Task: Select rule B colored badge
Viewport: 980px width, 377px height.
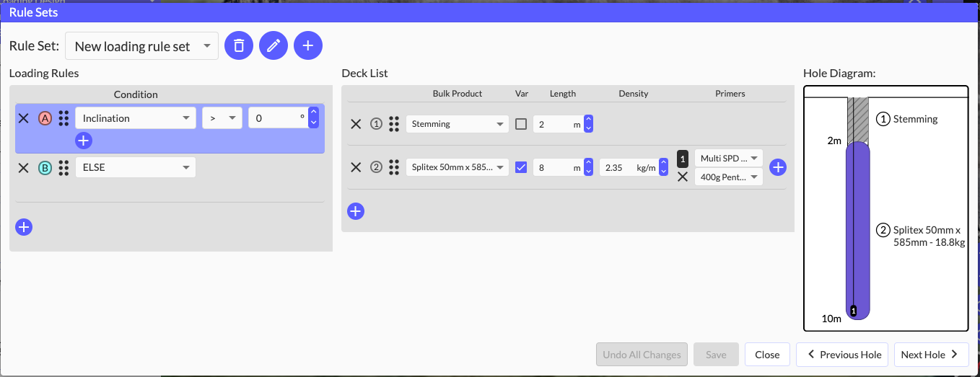Action: (45, 168)
